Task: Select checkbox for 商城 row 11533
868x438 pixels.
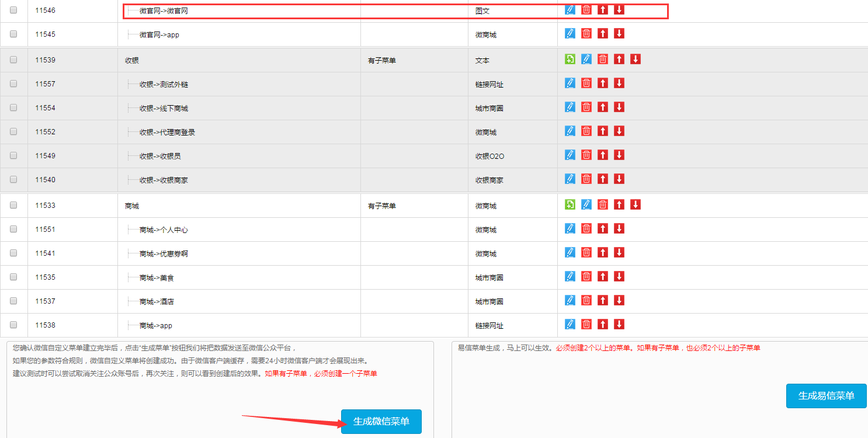Action: tap(13, 205)
